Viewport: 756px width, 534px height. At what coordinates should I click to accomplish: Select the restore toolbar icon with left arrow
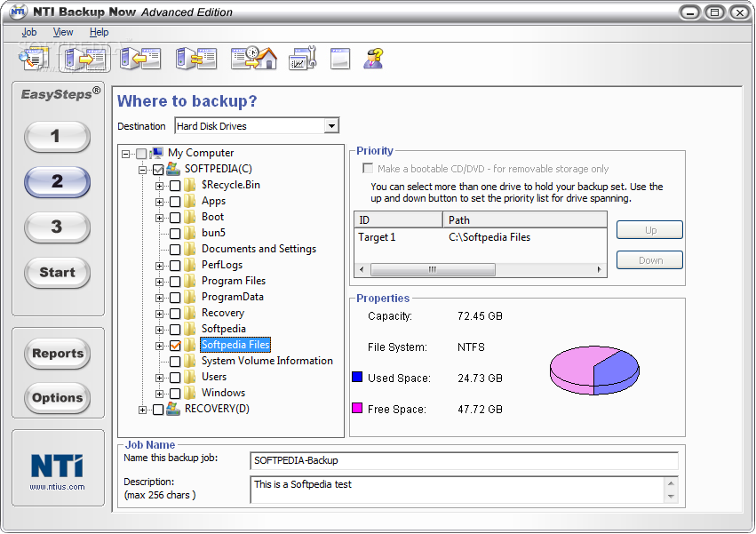[140, 59]
